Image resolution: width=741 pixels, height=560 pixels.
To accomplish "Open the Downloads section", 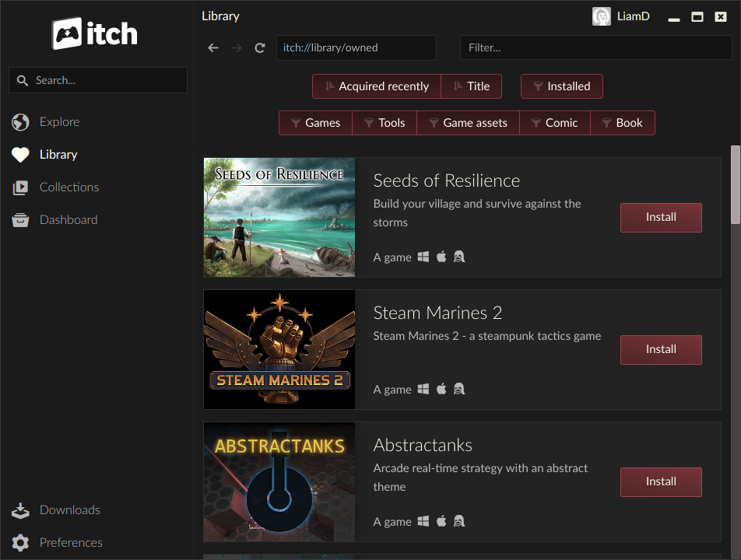I will (x=70, y=510).
